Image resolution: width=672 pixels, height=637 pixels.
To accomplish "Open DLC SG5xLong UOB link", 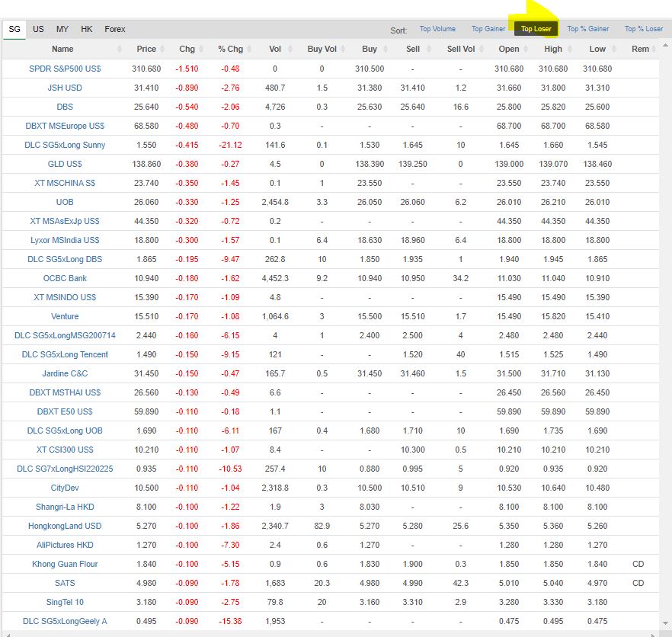I will (x=65, y=431).
